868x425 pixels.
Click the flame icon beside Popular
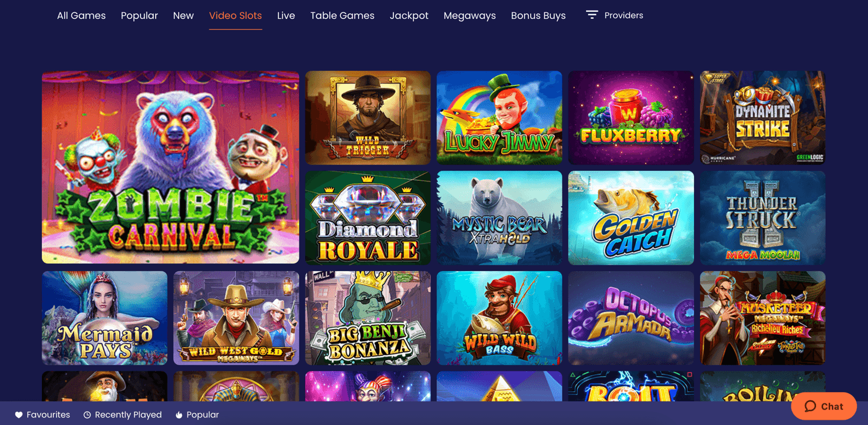coord(179,415)
